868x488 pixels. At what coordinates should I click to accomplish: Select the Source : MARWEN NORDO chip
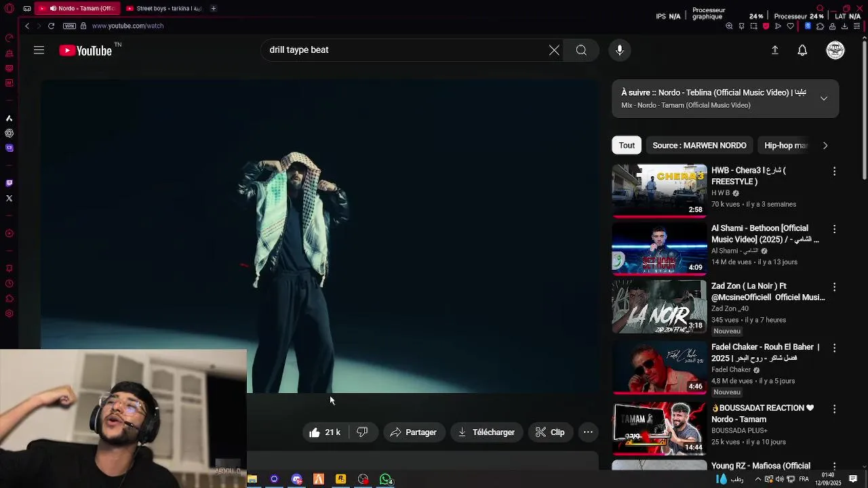(699, 145)
